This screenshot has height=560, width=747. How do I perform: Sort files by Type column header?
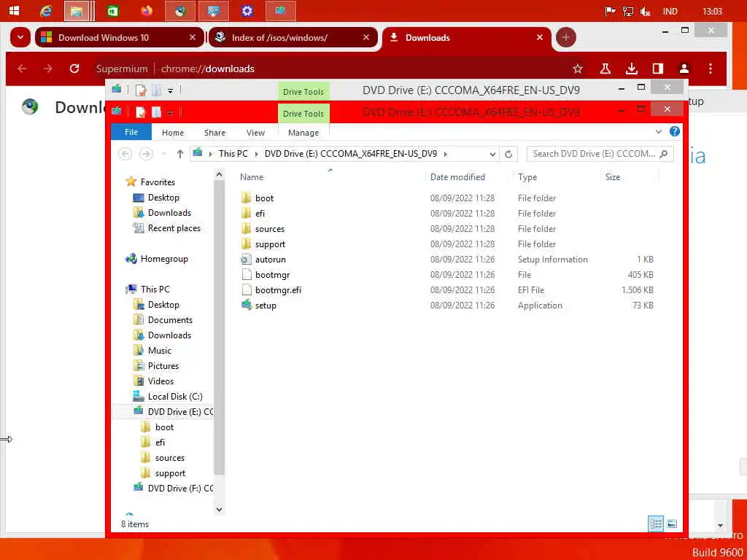coord(527,177)
